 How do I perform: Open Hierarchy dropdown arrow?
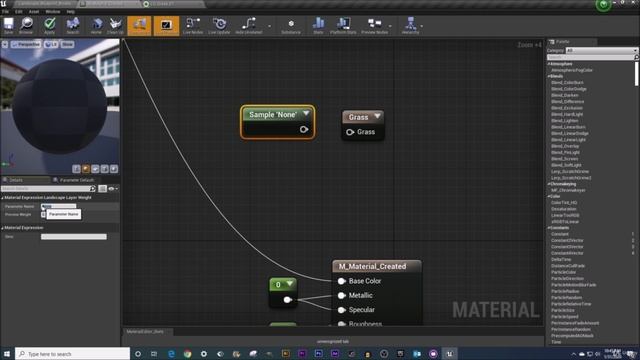point(422,27)
